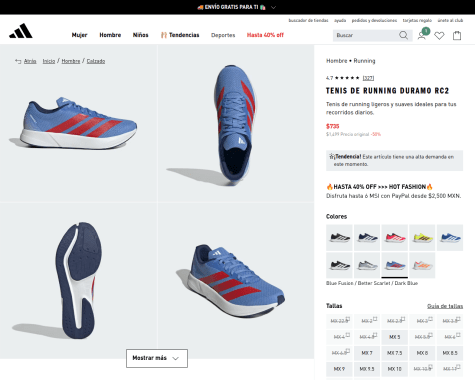Choose size MX 9
This screenshot has height=380, width=475.
[x=339, y=369]
